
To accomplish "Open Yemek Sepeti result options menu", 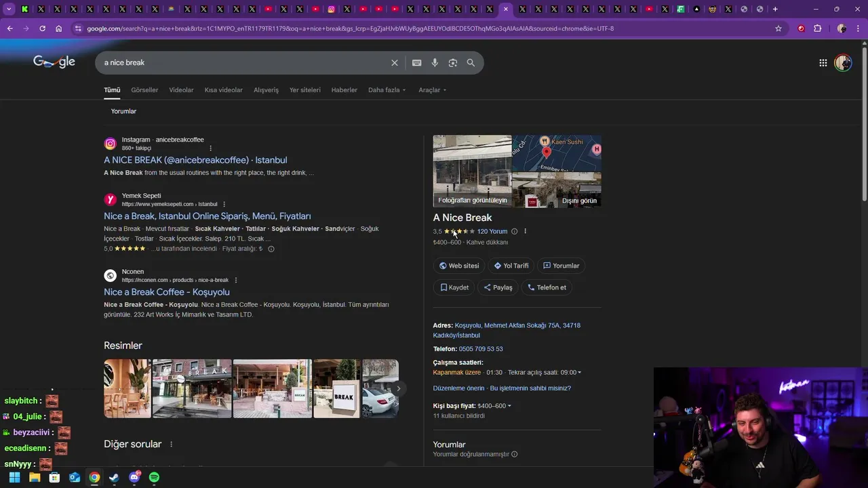I will pyautogui.click(x=224, y=204).
